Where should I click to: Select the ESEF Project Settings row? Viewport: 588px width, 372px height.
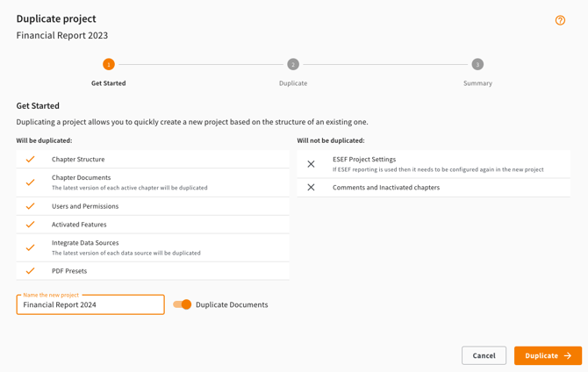click(x=434, y=164)
